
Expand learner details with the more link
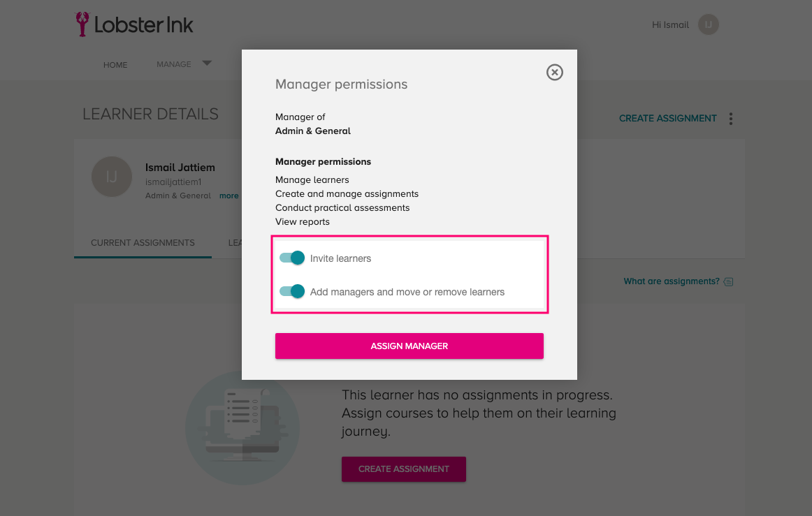tap(229, 196)
